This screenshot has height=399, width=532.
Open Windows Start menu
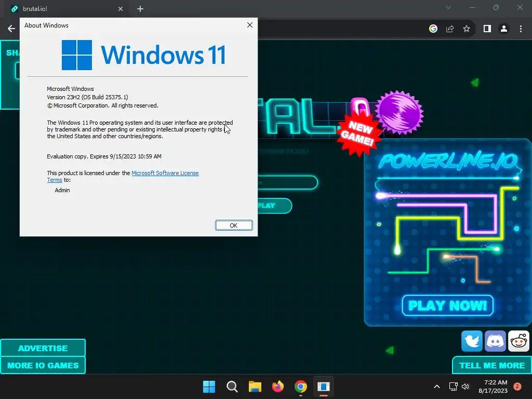tap(209, 387)
